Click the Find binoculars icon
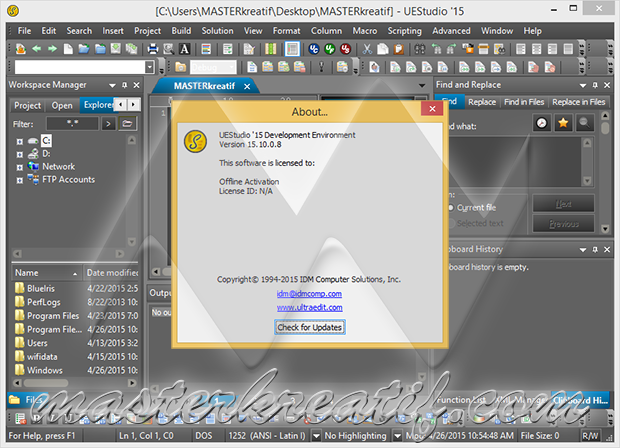The image size is (620, 448). (x=420, y=49)
